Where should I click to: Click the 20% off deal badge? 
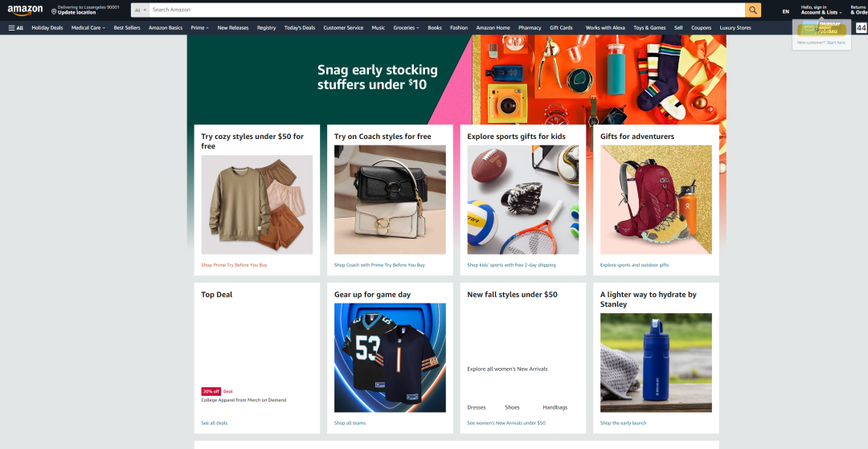[211, 391]
